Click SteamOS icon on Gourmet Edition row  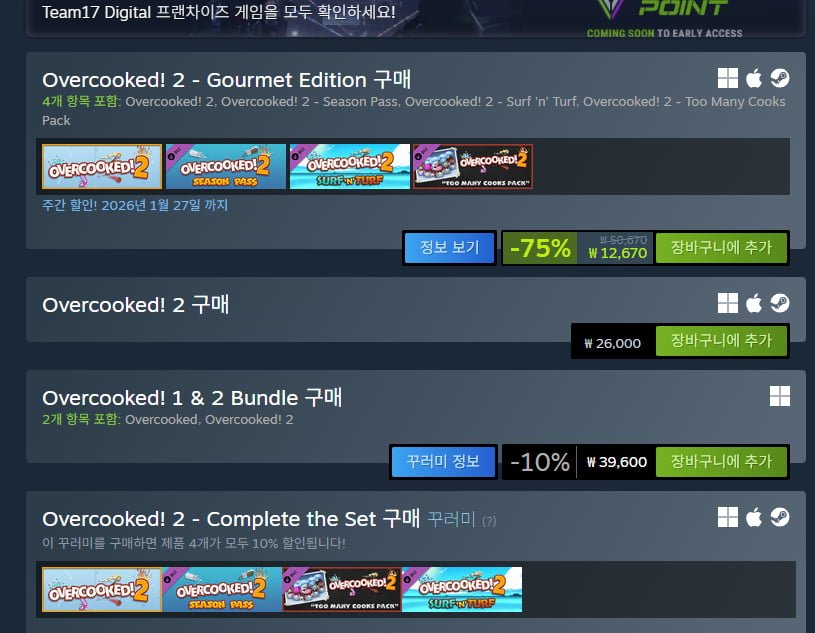(x=780, y=78)
